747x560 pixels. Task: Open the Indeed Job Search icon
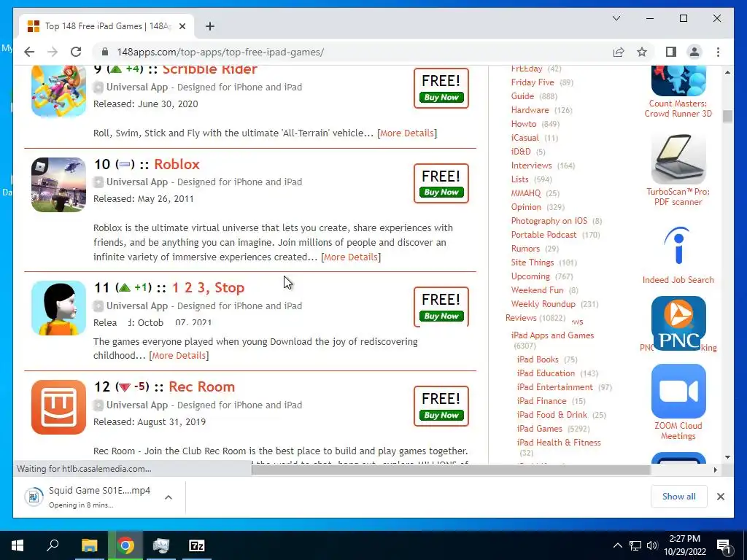coord(678,246)
